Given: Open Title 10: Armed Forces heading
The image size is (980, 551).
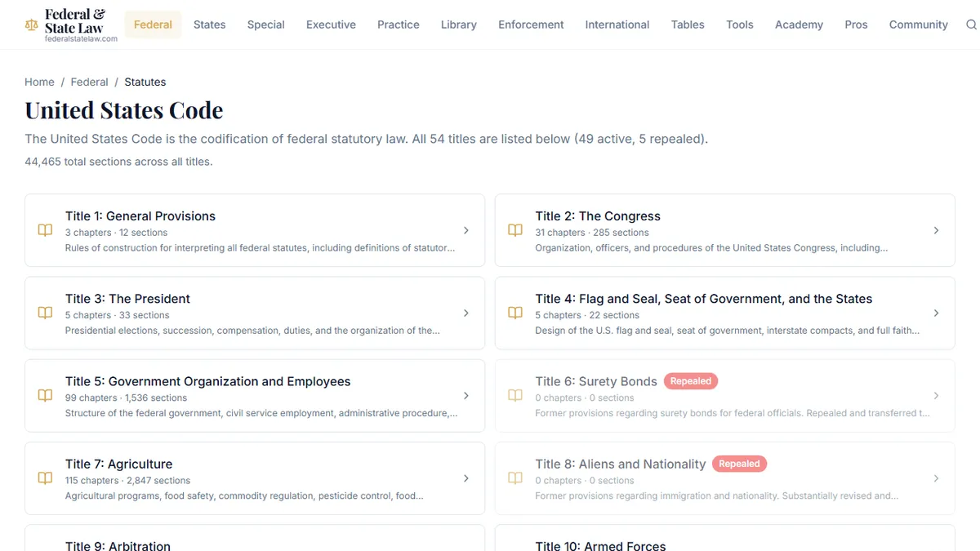Looking at the screenshot, I should point(601,545).
